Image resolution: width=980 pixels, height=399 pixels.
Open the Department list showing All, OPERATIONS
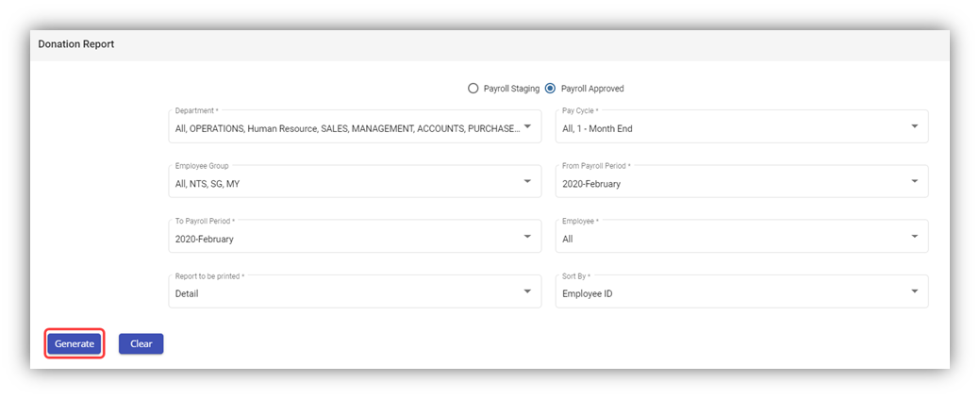click(x=345, y=128)
